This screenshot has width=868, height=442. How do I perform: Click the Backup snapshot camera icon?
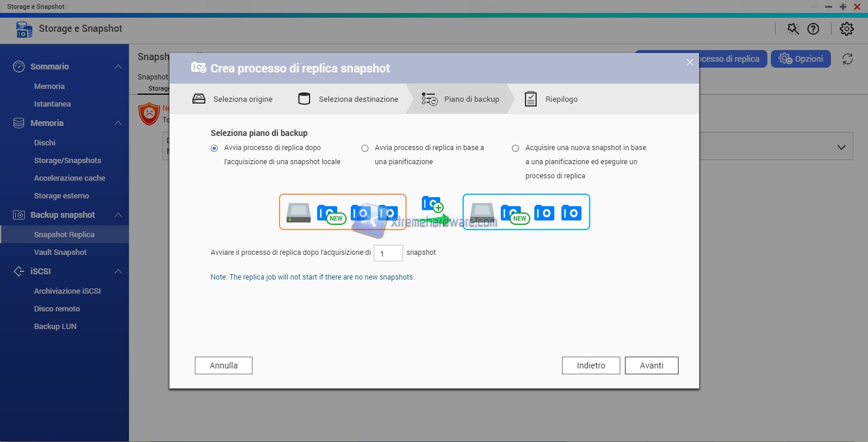click(19, 215)
